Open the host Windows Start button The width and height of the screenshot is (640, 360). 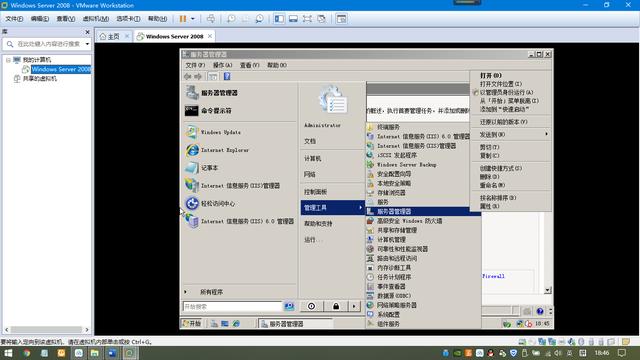[x=8, y=353]
